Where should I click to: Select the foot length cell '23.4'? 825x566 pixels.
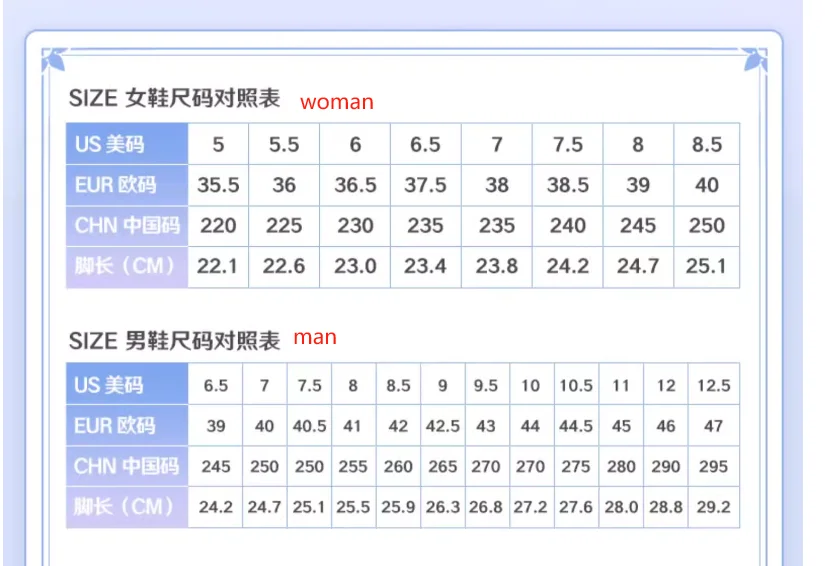pos(426,267)
